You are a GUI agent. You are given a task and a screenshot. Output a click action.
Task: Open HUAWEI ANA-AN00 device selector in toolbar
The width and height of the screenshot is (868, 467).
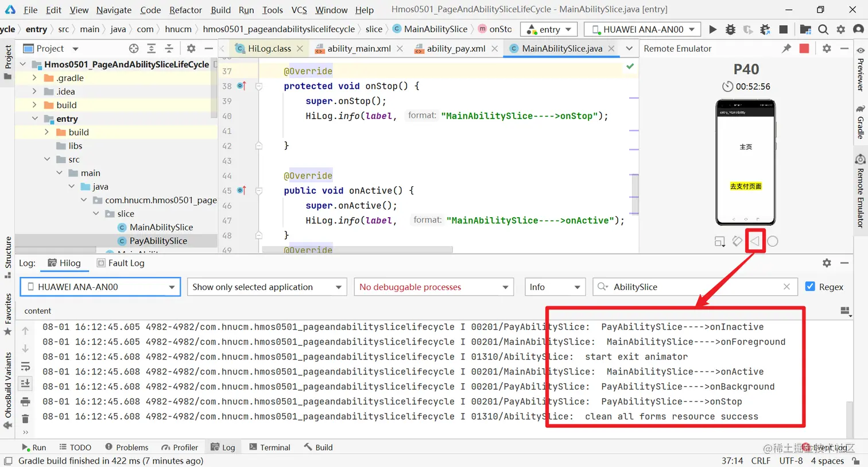point(643,29)
